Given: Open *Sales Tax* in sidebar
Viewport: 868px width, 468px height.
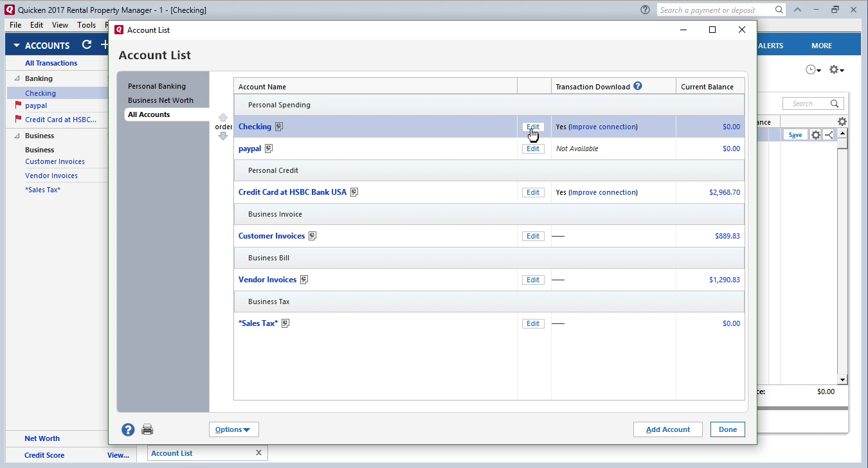Looking at the screenshot, I should [43, 190].
